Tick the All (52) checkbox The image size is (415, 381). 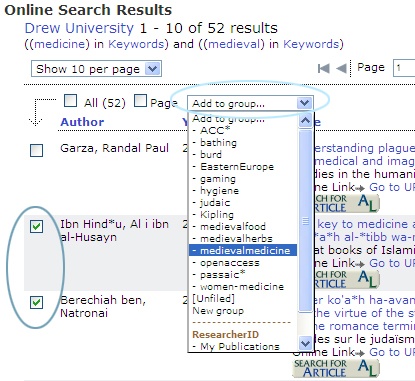[x=70, y=101]
